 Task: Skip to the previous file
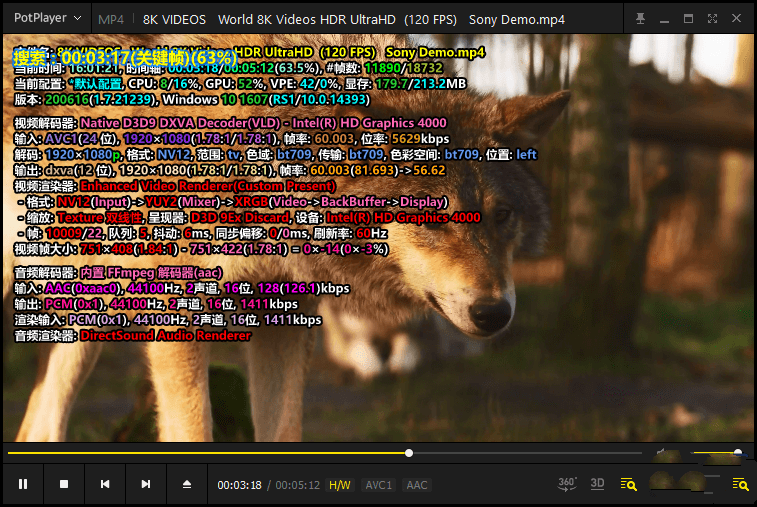[x=104, y=484]
